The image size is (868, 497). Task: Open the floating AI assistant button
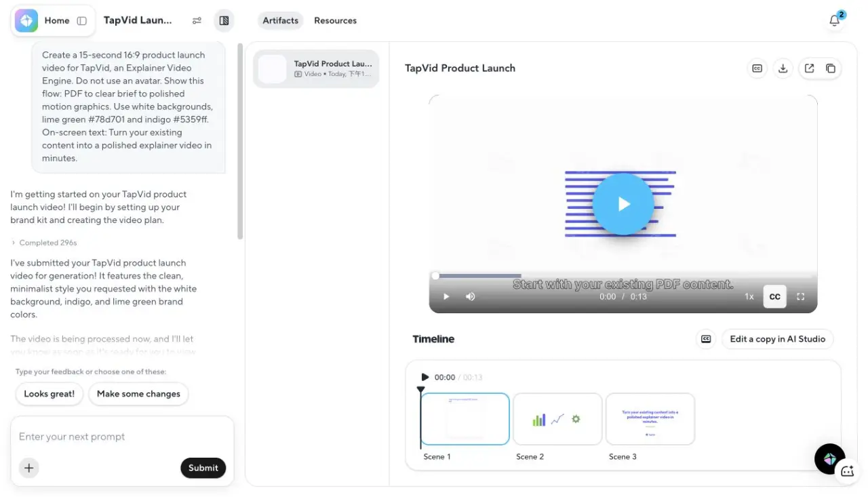(x=830, y=459)
